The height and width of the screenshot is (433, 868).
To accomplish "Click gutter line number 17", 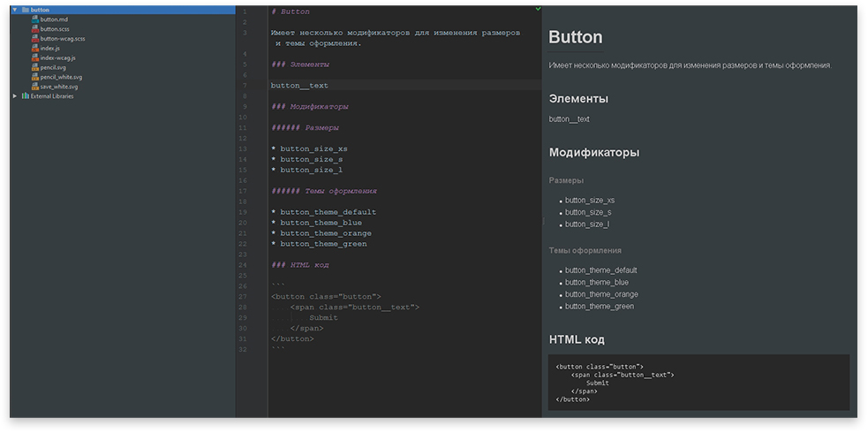I will click(243, 191).
